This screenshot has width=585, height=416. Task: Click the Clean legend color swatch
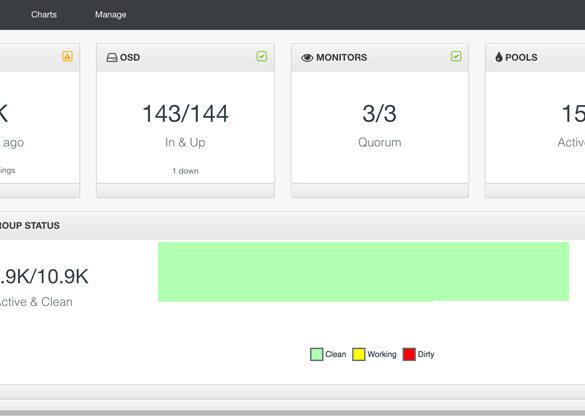click(x=316, y=354)
